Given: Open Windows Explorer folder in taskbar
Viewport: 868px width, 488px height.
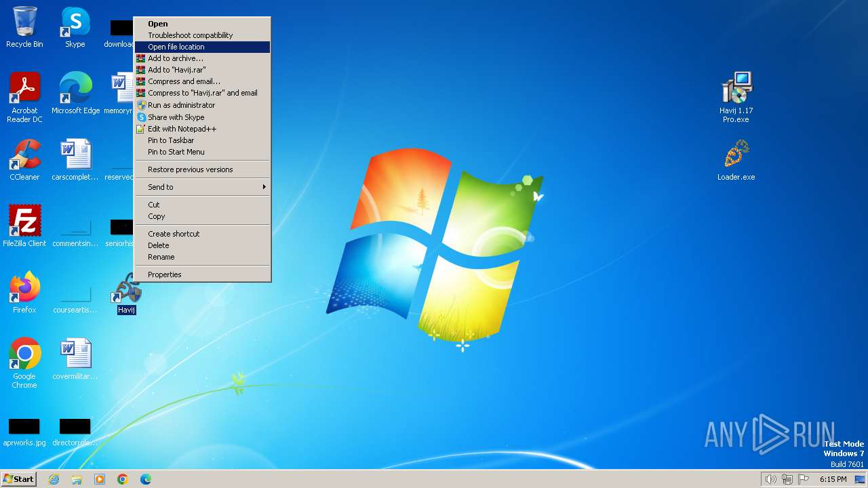Looking at the screenshot, I should pyautogui.click(x=77, y=479).
